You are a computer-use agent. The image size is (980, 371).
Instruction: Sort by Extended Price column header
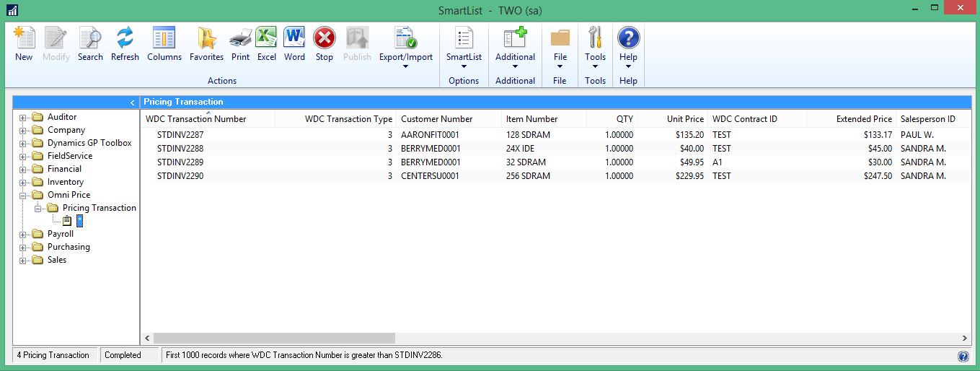click(x=851, y=119)
